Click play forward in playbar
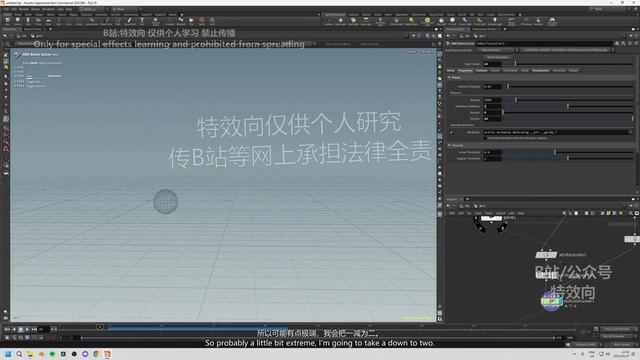Image resolution: width=640 pixels, height=360 pixels. [27, 329]
